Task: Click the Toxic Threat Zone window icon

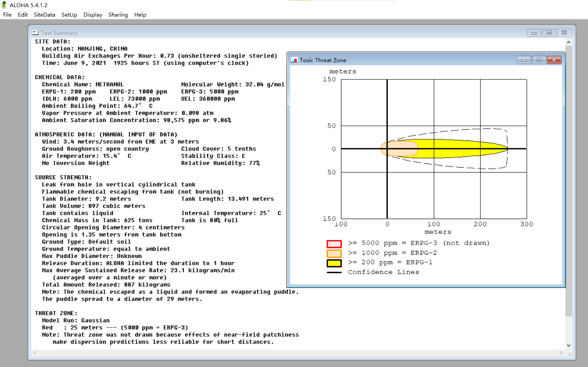Action: click(x=295, y=60)
